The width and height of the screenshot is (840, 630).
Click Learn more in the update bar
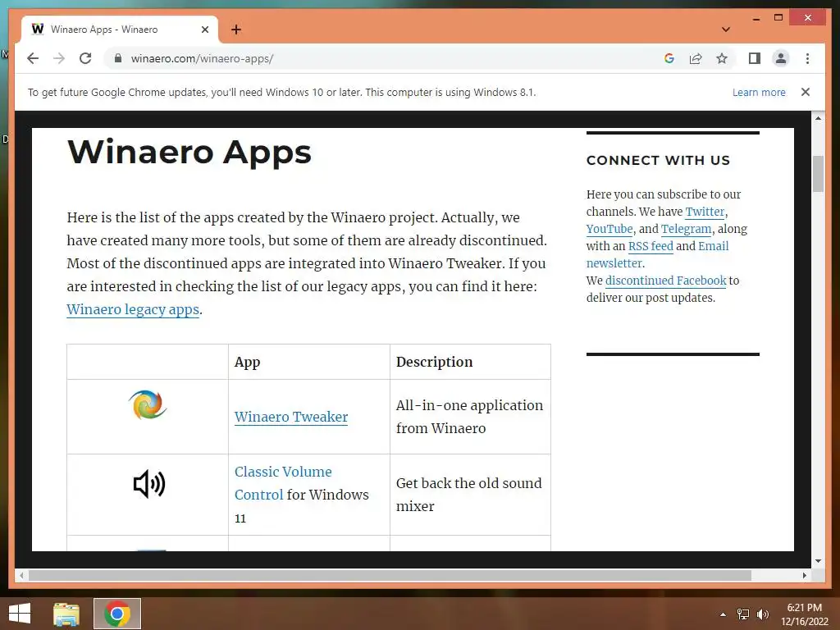(759, 92)
